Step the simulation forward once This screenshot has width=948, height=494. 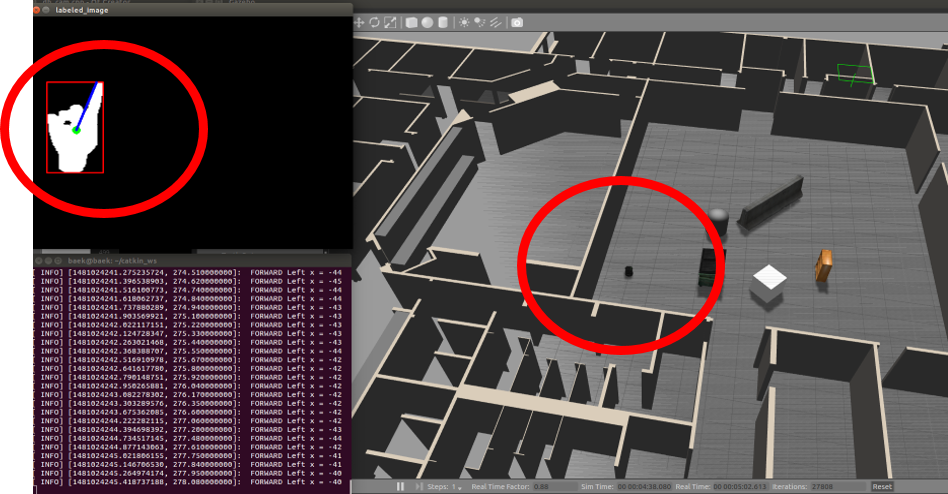click(415, 487)
